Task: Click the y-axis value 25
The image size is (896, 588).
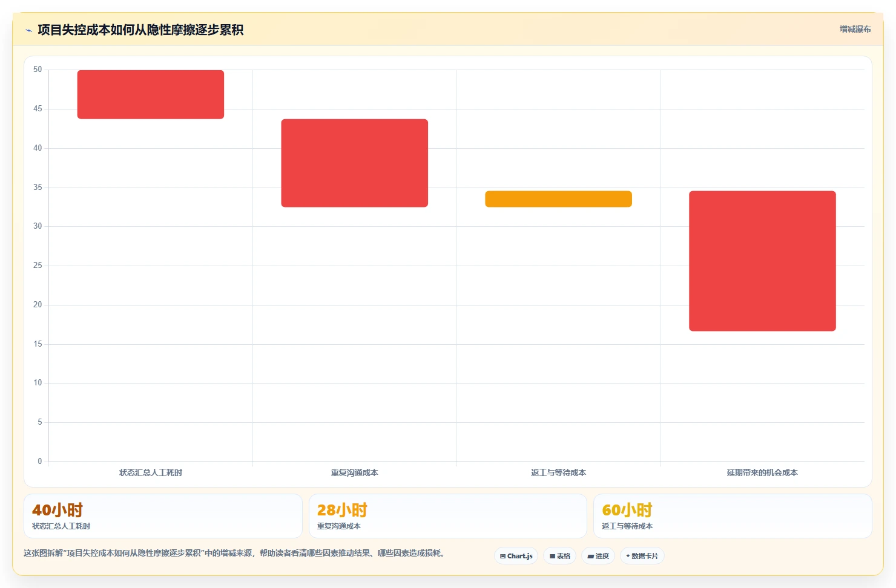Action: pyautogui.click(x=38, y=266)
